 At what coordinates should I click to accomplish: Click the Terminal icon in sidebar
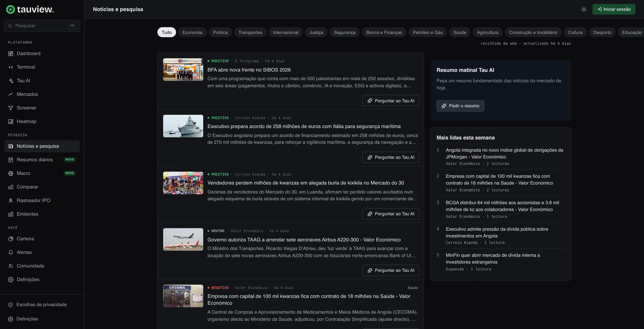(x=11, y=67)
